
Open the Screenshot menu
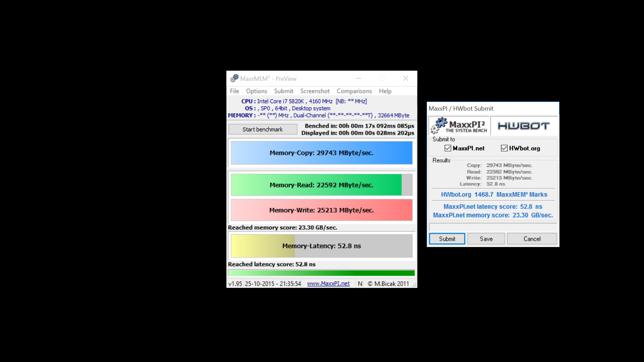(x=315, y=91)
